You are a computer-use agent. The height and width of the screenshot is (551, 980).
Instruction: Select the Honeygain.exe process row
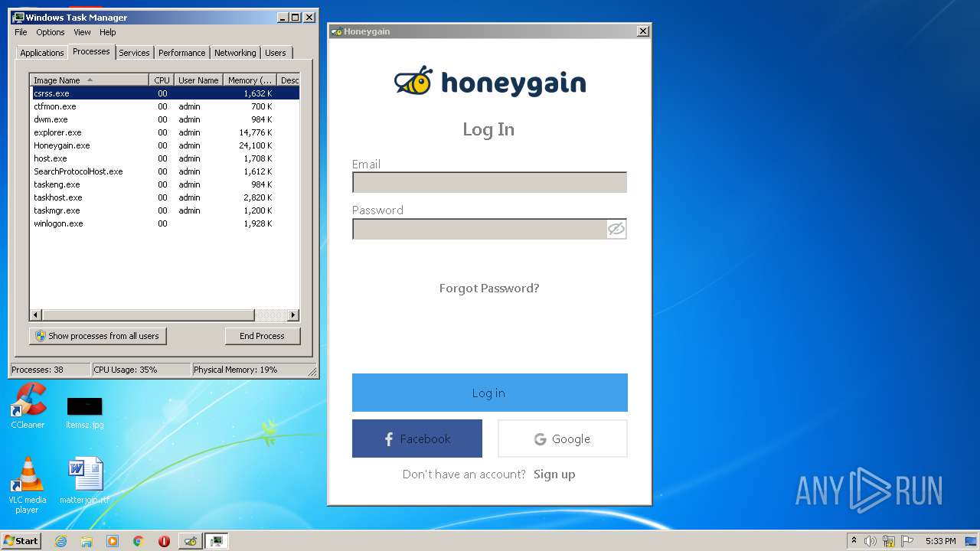pos(165,145)
